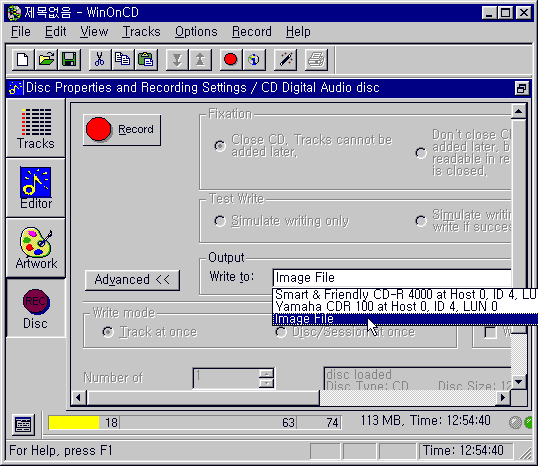Click horizontal scrollbar left arrow
This screenshot has width=538, height=466.
(x=79, y=398)
